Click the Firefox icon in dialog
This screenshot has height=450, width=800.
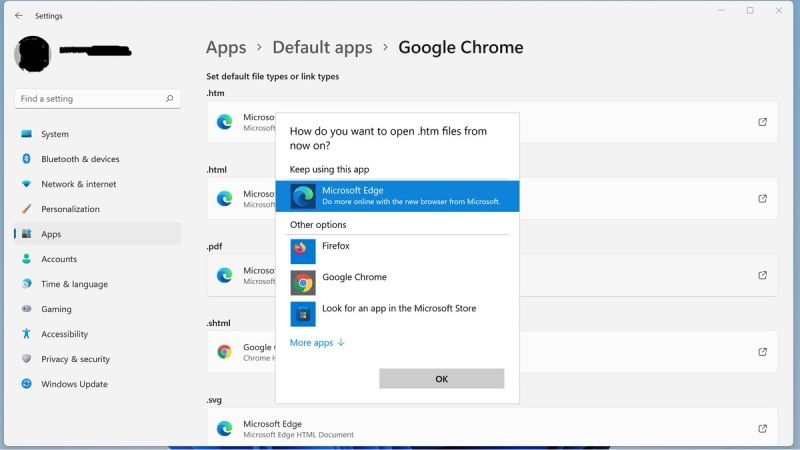point(303,252)
